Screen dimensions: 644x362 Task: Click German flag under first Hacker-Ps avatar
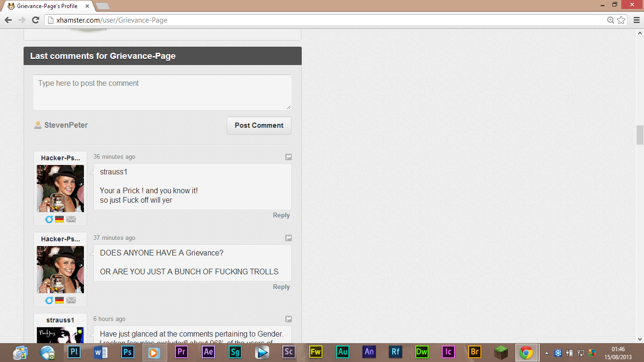[x=59, y=219]
